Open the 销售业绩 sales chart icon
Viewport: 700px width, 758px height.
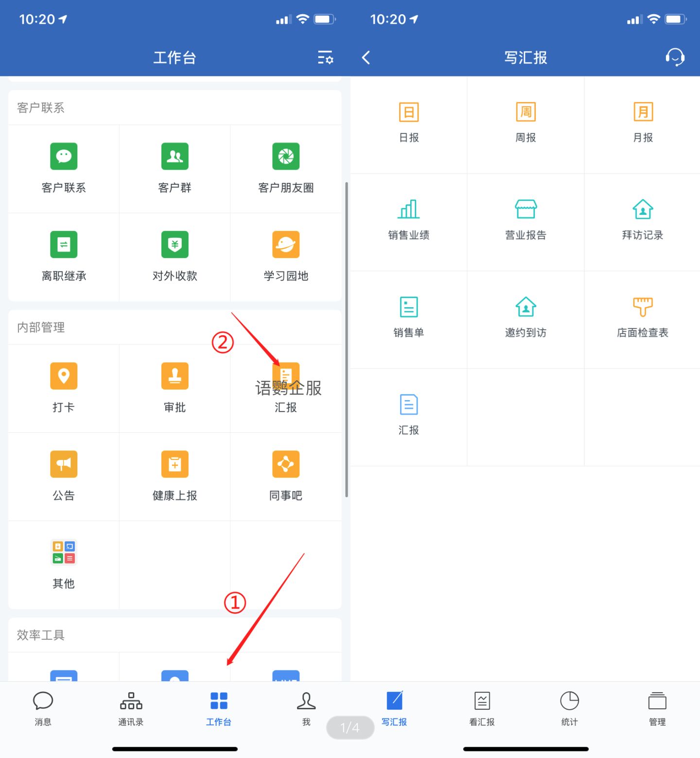(409, 210)
